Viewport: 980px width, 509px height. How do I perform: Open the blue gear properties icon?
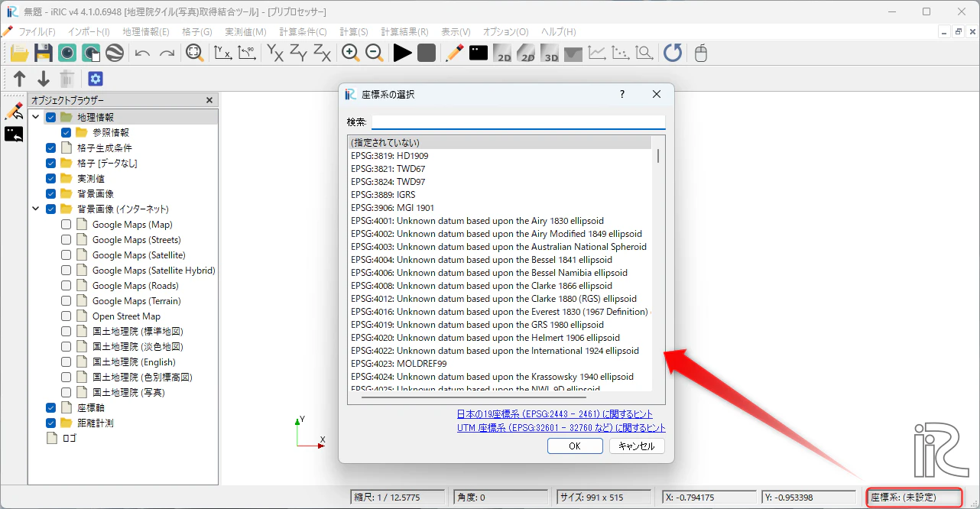(96, 79)
